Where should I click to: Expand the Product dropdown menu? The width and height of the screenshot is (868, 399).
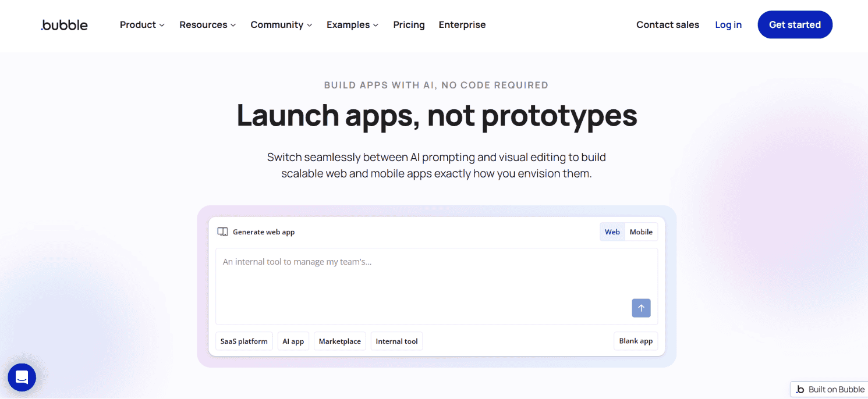[142, 25]
